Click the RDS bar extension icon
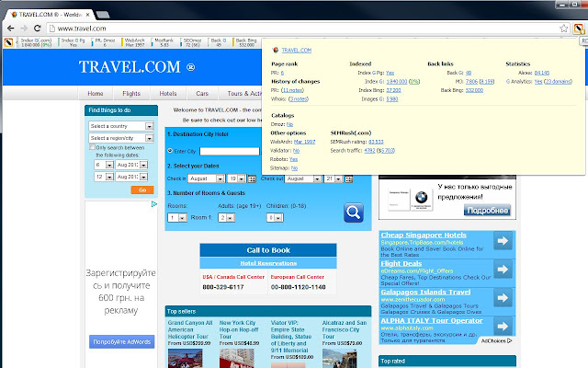The height and width of the screenshot is (368, 588). [579, 28]
